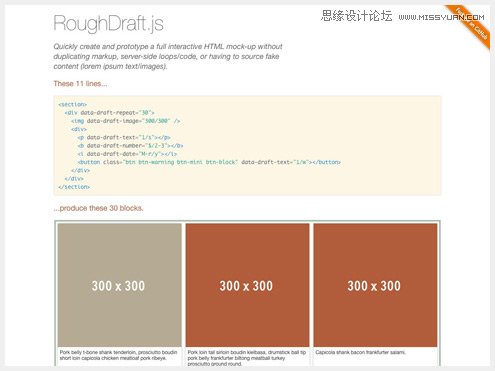Click the opening <section> line in the code

tap(72, 104)
